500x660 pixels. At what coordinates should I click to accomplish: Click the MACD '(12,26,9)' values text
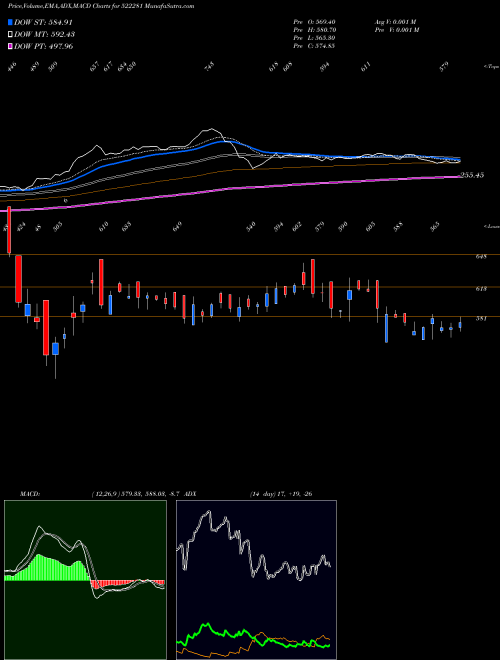(x=136, y=494)
